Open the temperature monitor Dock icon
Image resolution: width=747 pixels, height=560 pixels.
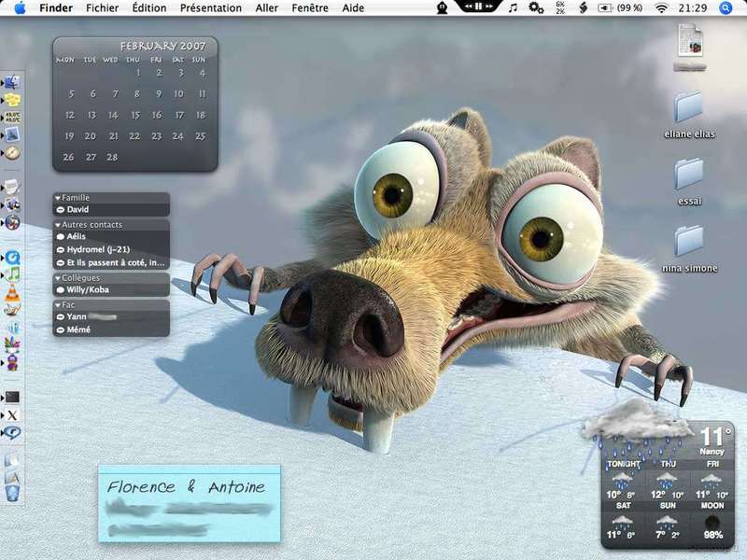(x=12, y=118)
